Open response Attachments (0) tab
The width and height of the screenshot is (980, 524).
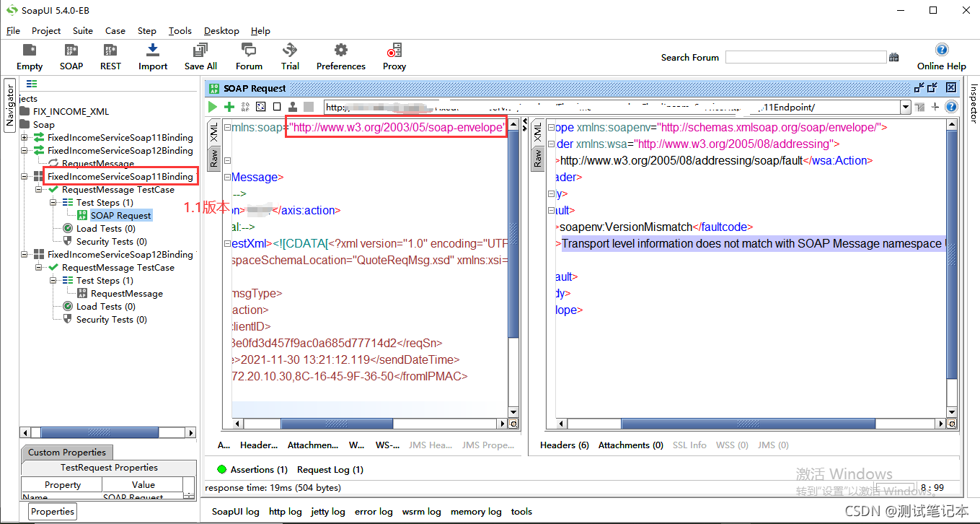pos(631,445)
